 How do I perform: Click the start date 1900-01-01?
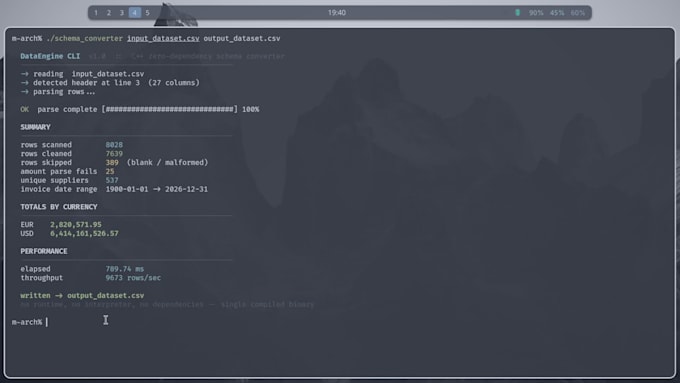(127, 189)
